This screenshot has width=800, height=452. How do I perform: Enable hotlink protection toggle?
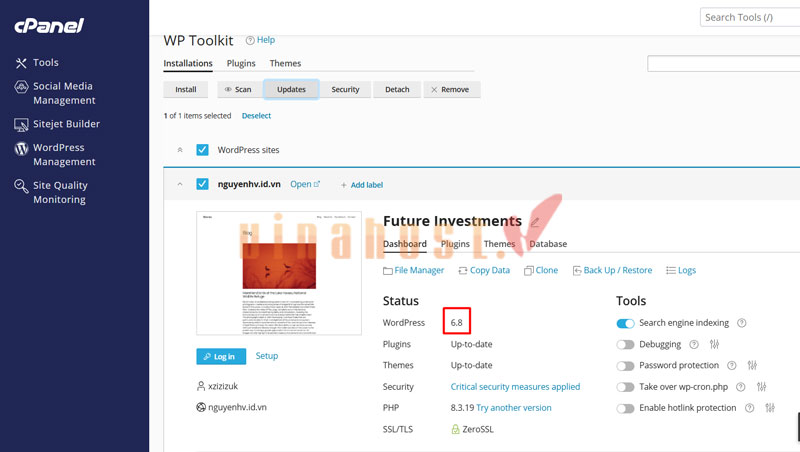(625, 409)
